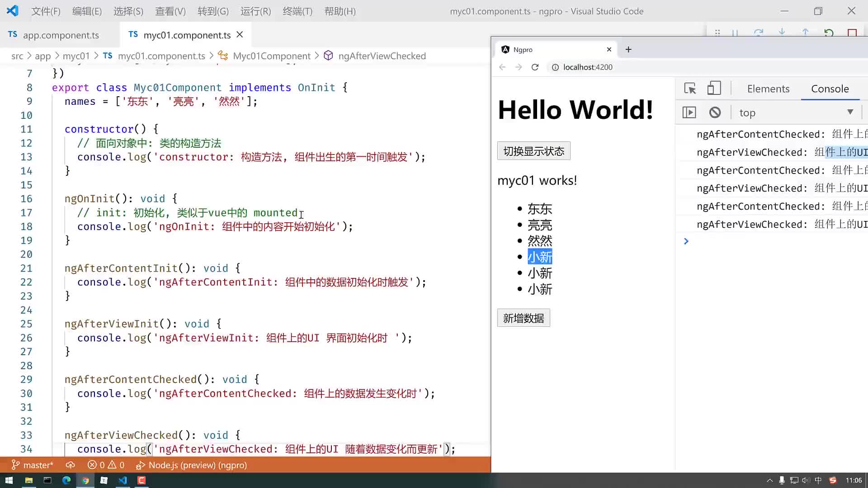
Task: Close the Ngpro browser tab
Action: click(x=609, y=49)
